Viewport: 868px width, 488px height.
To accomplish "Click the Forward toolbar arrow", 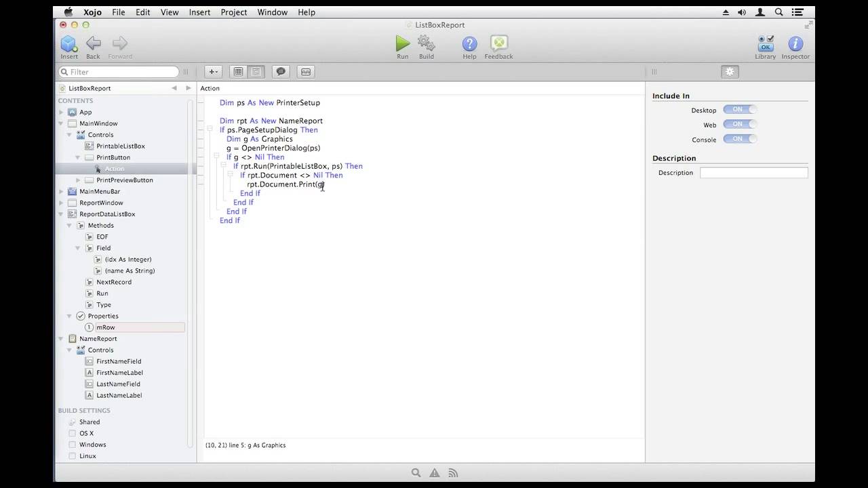I will [x=120, y=44].
